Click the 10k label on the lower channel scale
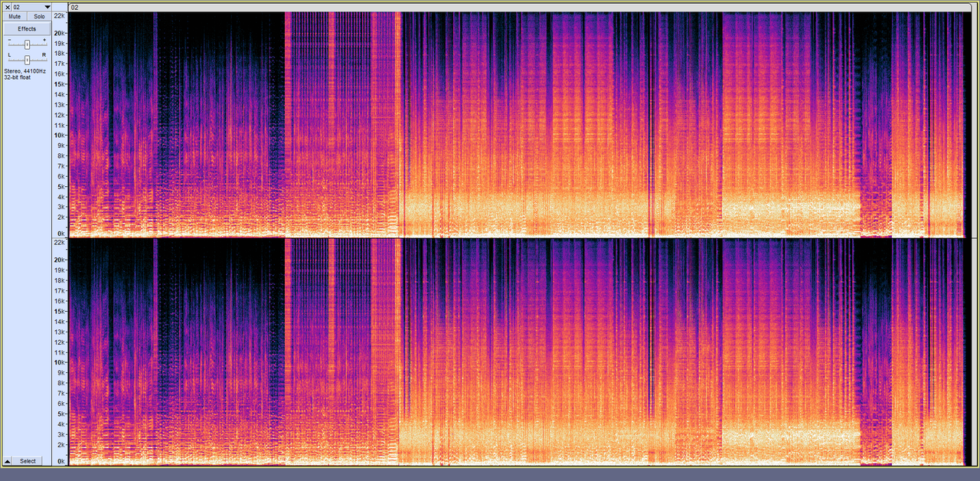 [x=59, y=362]
